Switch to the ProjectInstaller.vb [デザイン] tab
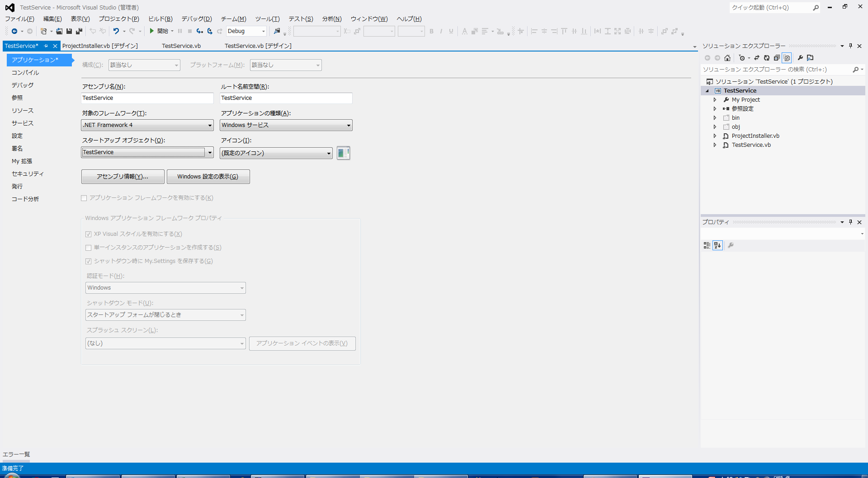 [100, 46]
